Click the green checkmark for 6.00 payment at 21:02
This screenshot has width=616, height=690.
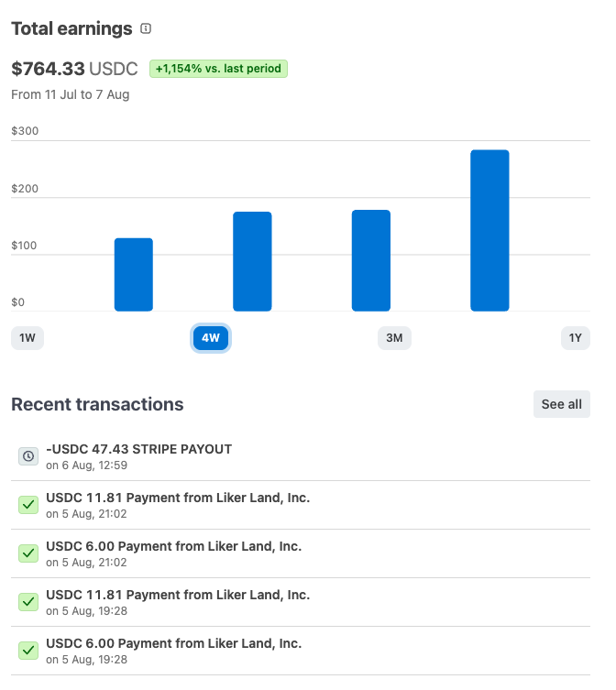(28, 553)
